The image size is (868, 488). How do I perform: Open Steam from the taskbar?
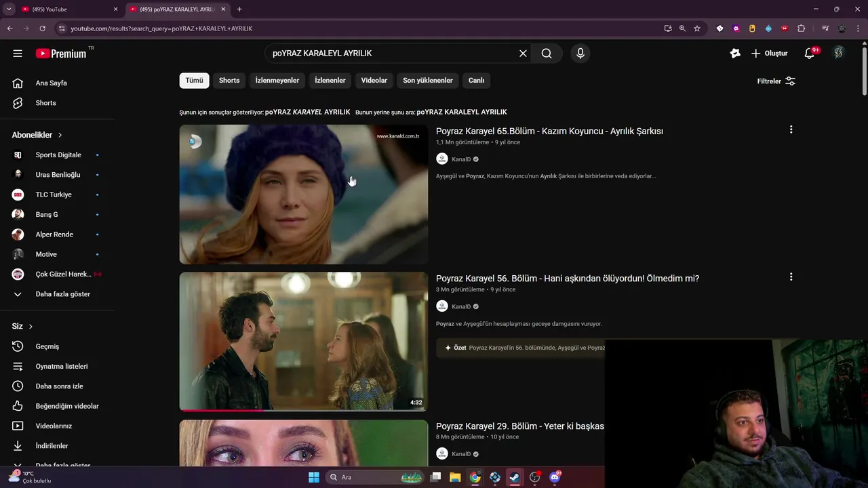tap(515, 477)
